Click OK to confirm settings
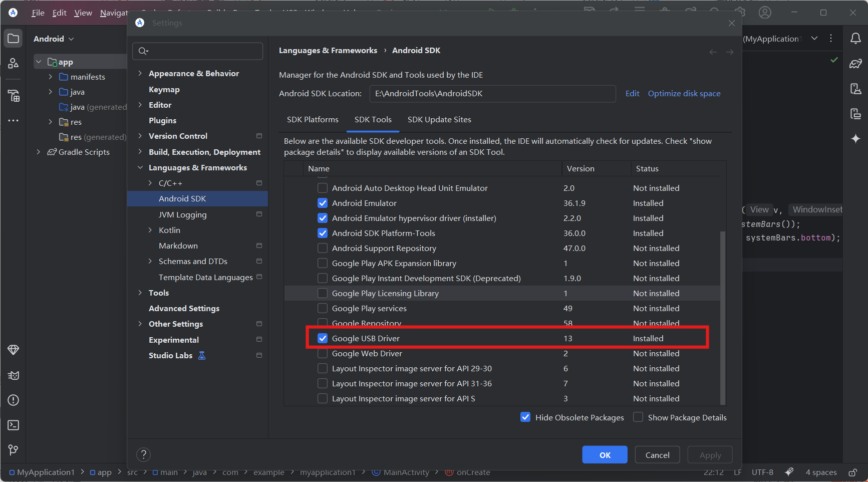868x482 pixels. [605, 455]
